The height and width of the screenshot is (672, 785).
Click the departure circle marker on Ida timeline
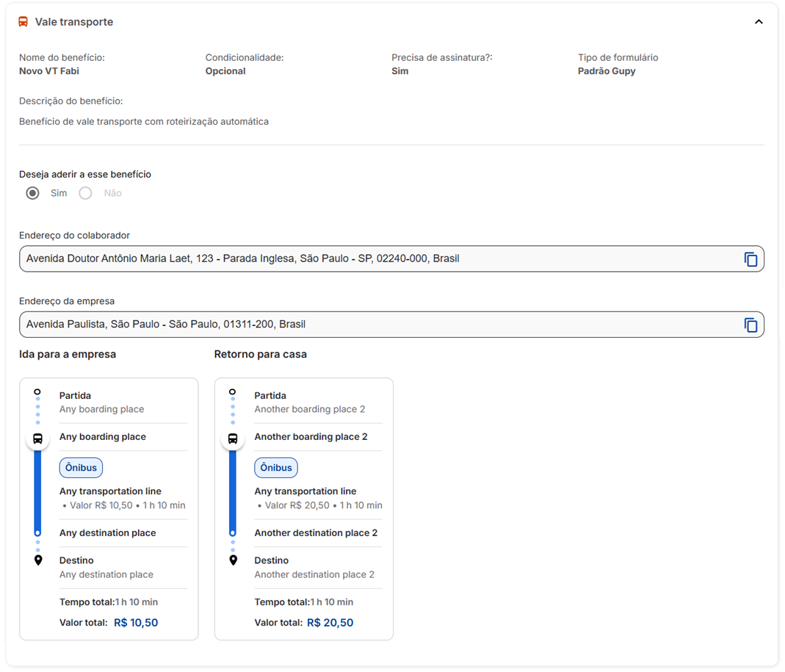37,391
